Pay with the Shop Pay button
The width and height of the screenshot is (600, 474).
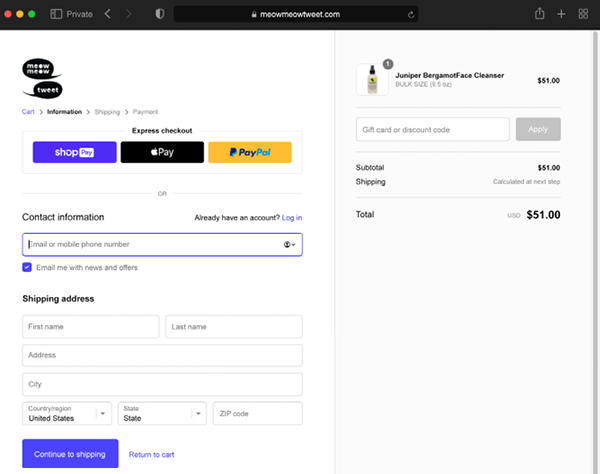75,152
